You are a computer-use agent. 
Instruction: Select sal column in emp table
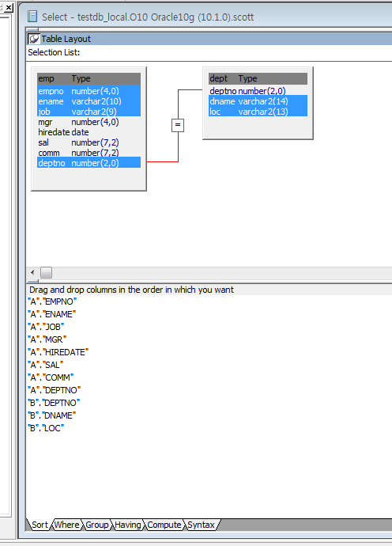[x=89, y=142]
